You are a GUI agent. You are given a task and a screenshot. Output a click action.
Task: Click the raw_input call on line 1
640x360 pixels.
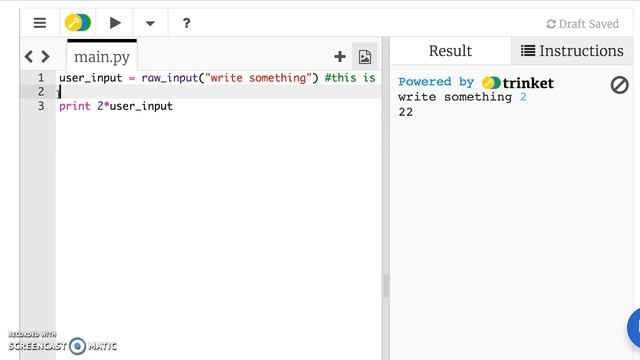point(230,78)
